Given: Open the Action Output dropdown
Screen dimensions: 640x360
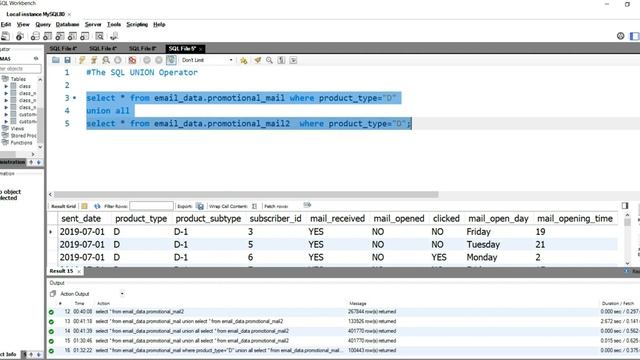Looking at the screenshot, I should (122, 293).
